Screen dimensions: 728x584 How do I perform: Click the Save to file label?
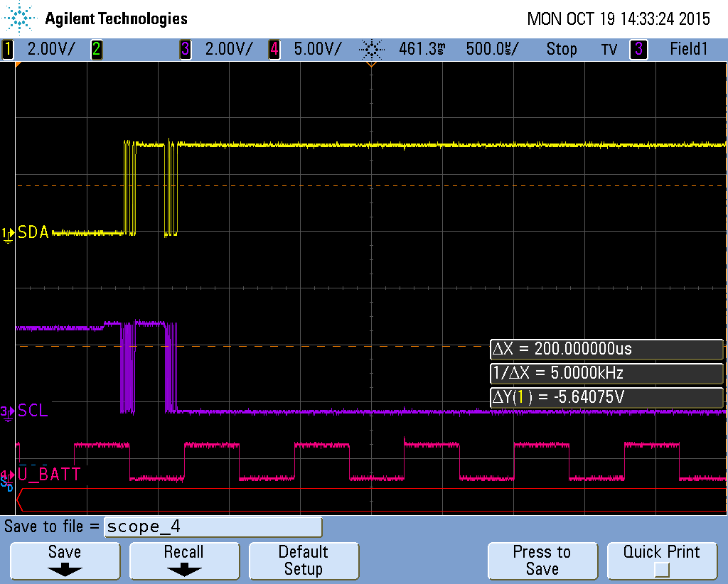pyautogui.click(x=52, y=526)
